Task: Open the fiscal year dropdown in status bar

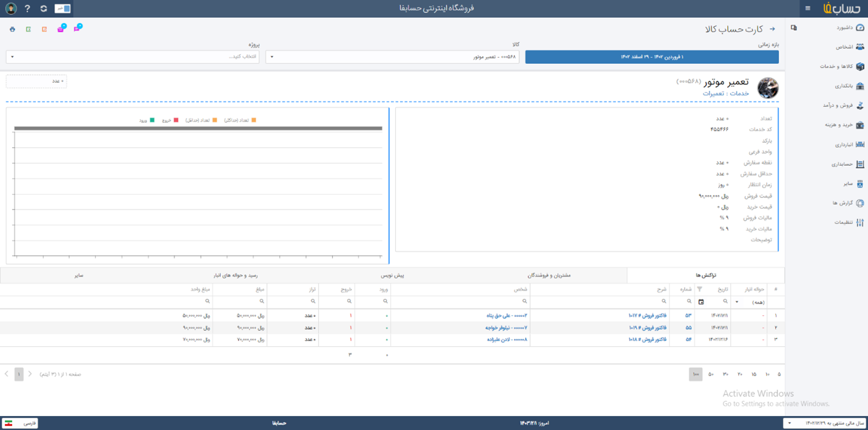Action: click(824, 423)
